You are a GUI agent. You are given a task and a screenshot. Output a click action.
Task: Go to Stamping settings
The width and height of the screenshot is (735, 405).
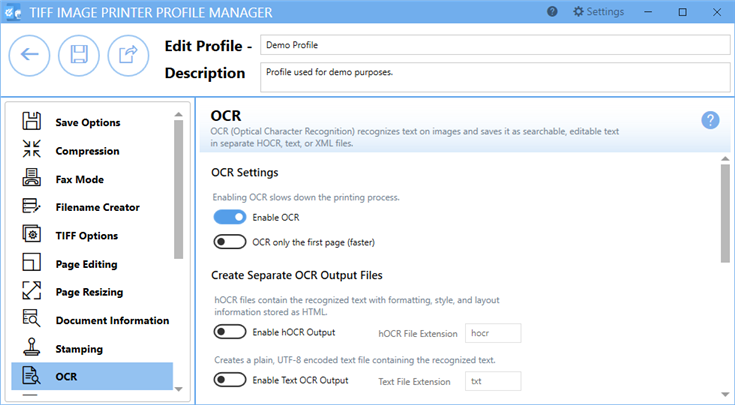[x=92, y=349]
